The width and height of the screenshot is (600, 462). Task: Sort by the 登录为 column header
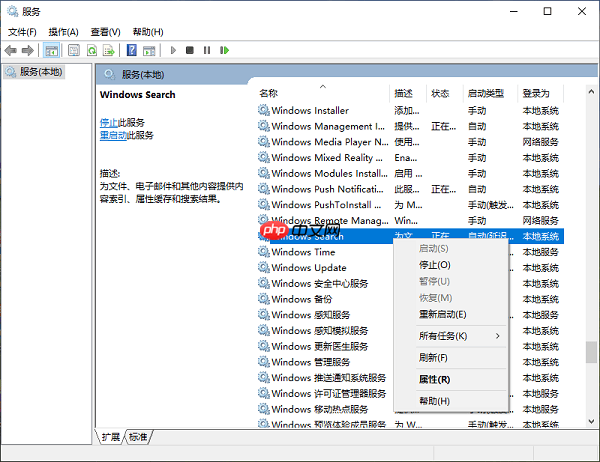[540, 93]
